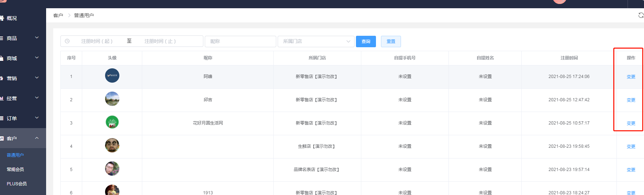Click 变更 in row 4
Image resolution: width=644 pixels, height=195 pixels.
631,147
